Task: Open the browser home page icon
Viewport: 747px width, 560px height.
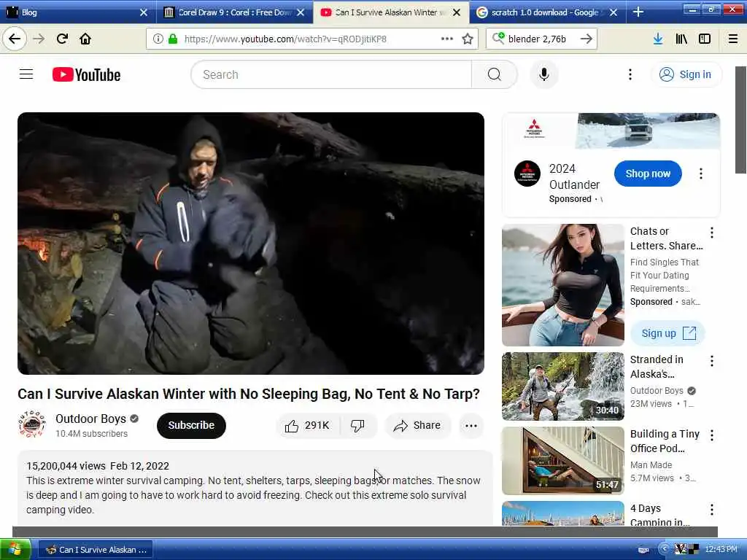Action: tap(85, 39)
